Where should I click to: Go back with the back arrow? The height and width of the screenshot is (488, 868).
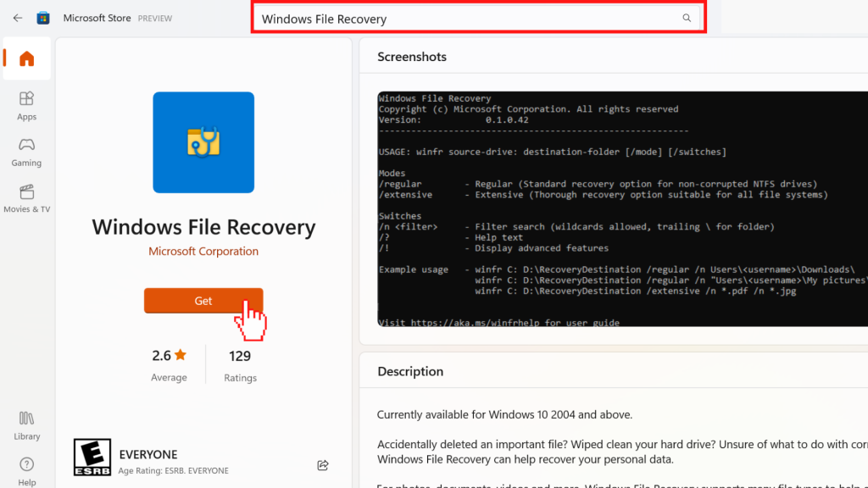point(18,19)
